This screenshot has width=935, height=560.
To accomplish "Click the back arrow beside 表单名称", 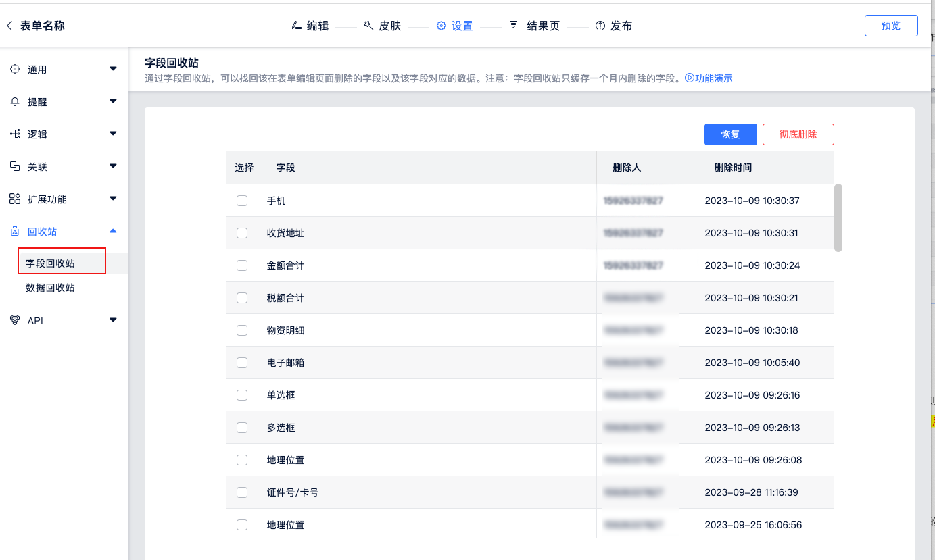I will coord(9,26).
